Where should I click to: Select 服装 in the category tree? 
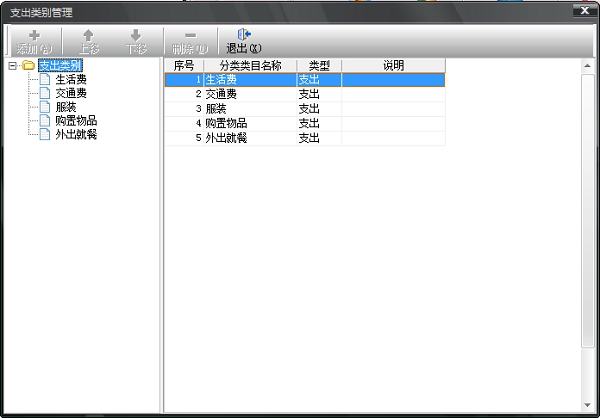66,107
